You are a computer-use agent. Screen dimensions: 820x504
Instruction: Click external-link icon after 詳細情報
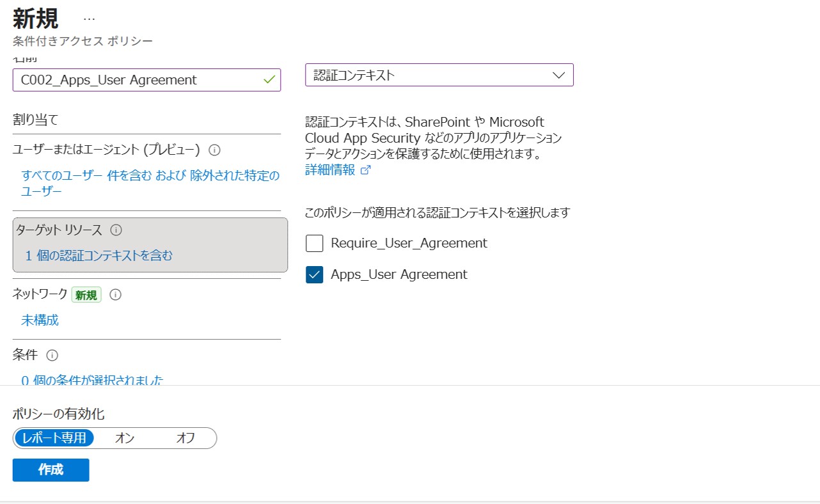366,170
